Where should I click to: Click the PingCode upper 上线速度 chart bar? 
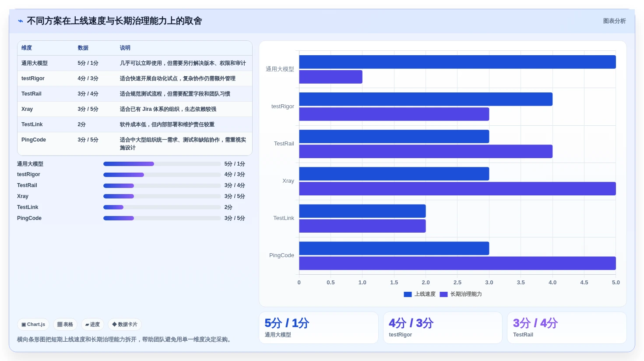(394, 248)
